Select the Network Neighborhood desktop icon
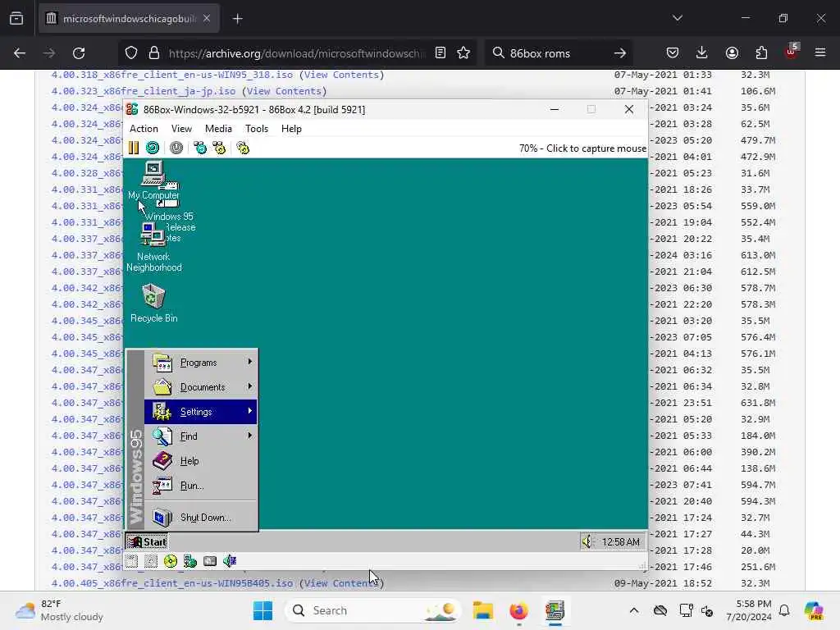840x630 pixels. coord(153,248)
